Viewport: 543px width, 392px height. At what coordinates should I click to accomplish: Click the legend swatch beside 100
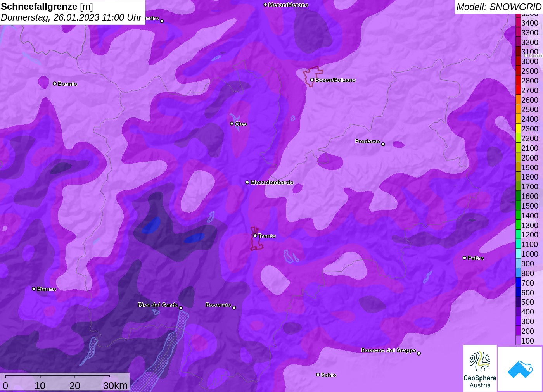[x=518, y=340]
